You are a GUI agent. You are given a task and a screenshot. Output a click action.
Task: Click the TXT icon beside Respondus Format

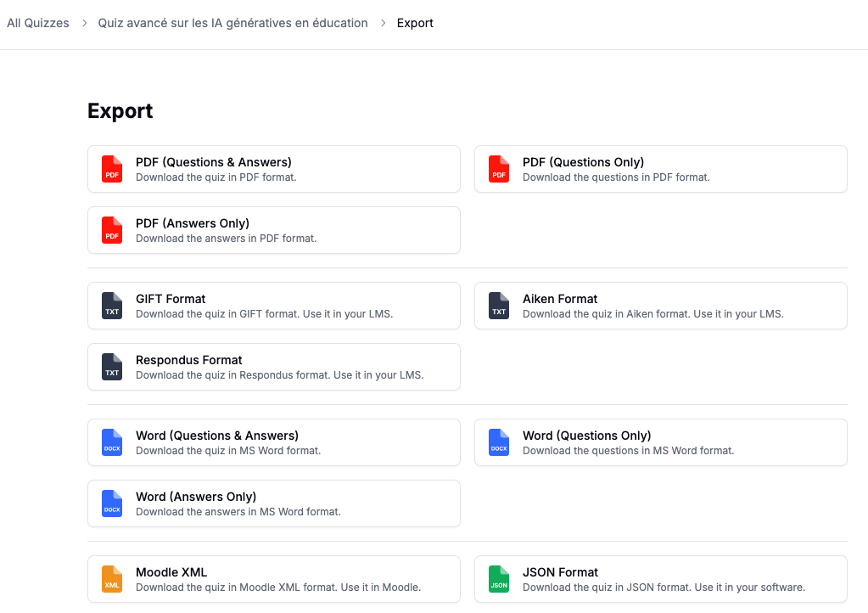(112, 367)
